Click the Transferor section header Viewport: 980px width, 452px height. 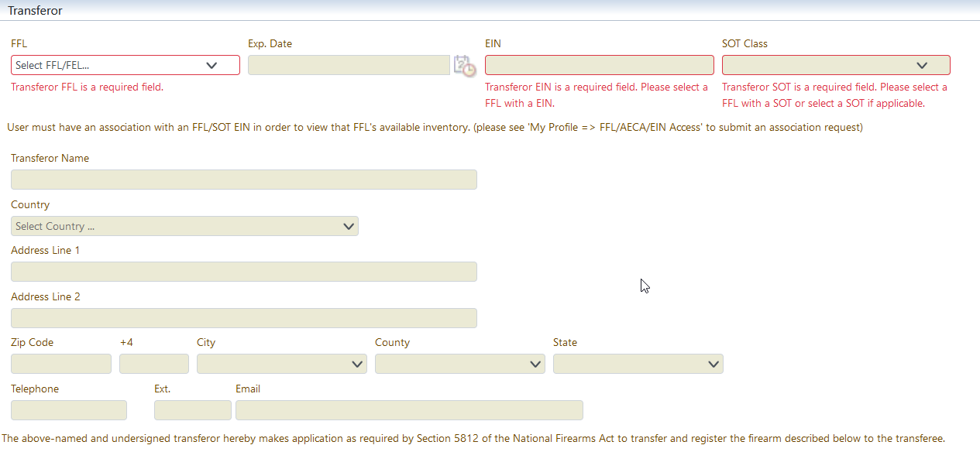36,11
